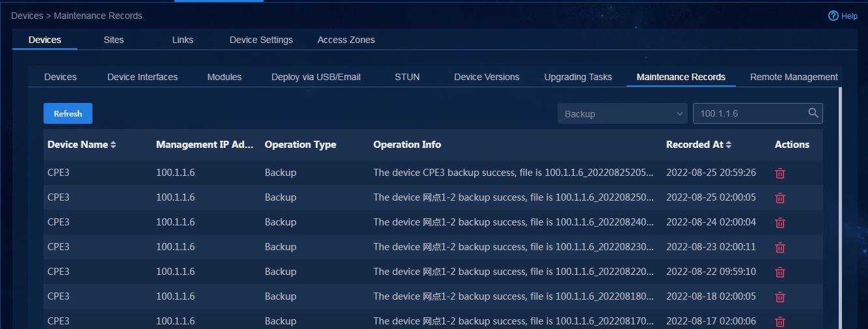Image resolution: width=868 pixels, height=329 pixels.
Task: Switch to the Device Interfaces sub-tab
Action: click(142, 77)
